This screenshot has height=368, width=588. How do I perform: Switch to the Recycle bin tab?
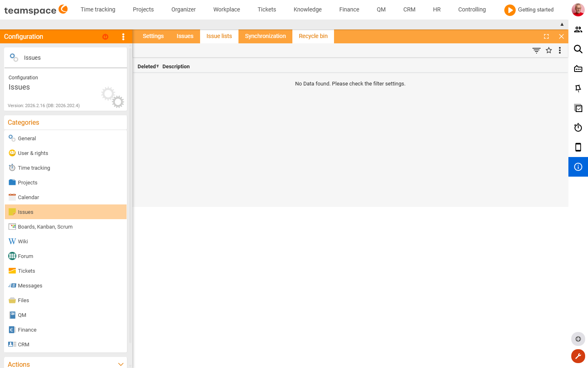[x=313, y=36]
